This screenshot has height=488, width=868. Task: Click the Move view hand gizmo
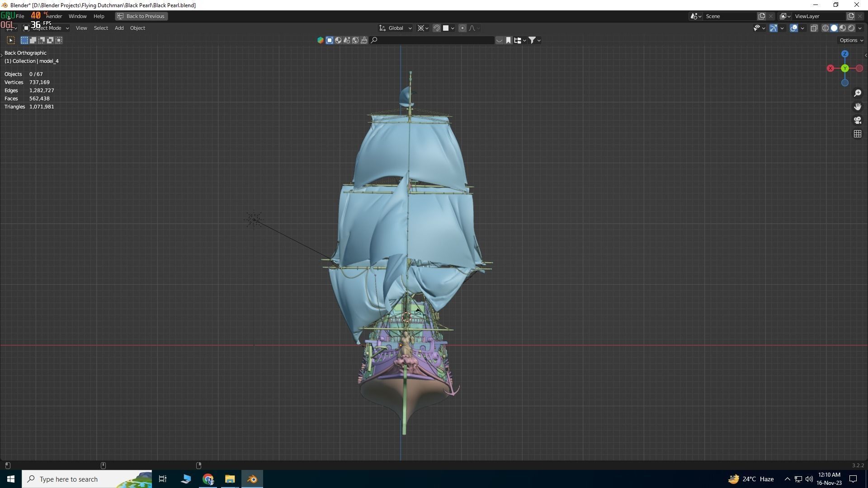pos(858,107)
